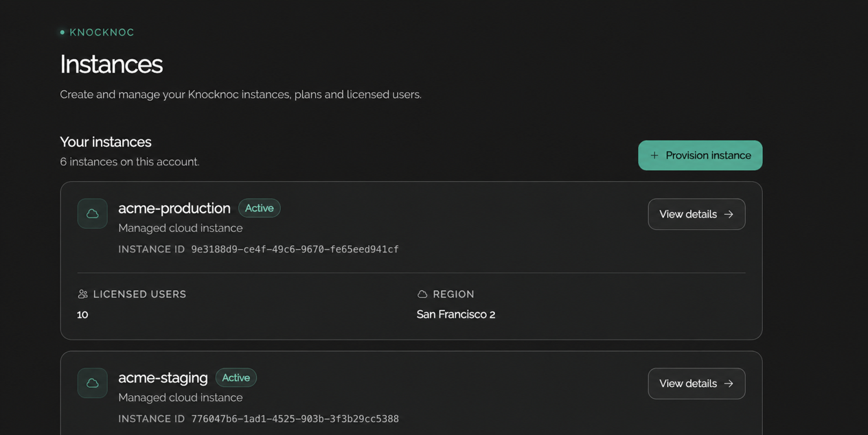Click the Active badge on acme-production

260,208
